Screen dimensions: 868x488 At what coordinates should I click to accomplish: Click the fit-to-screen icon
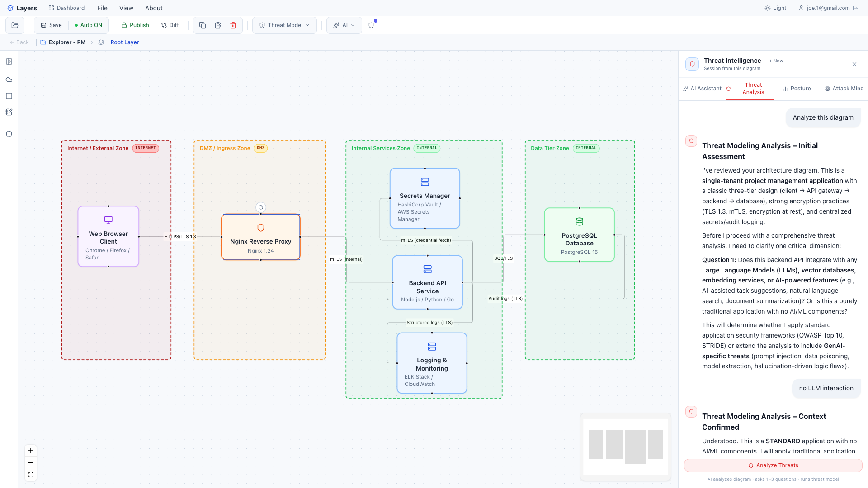(31, 475)
